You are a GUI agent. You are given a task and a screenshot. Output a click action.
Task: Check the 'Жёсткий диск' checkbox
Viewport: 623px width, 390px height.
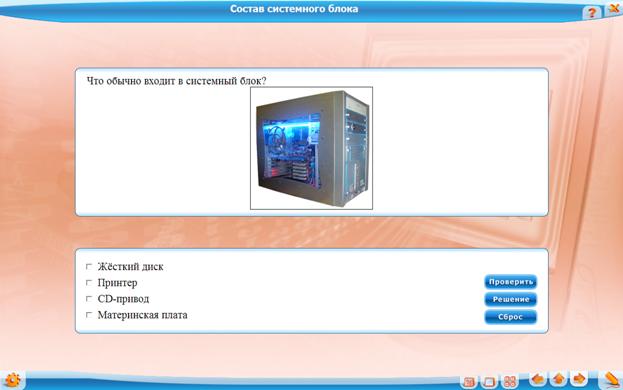click(x=89, y=266)
